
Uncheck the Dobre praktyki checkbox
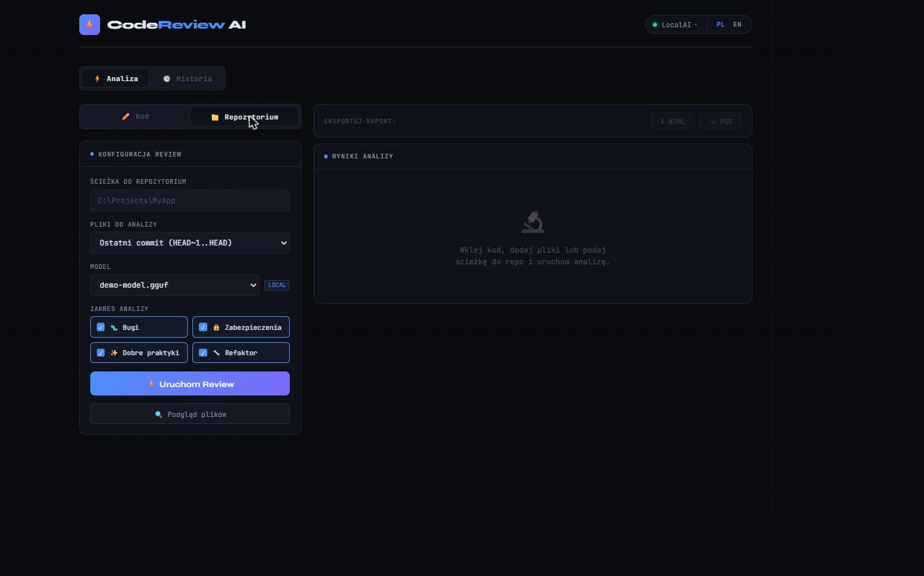[x=101, y=353]
